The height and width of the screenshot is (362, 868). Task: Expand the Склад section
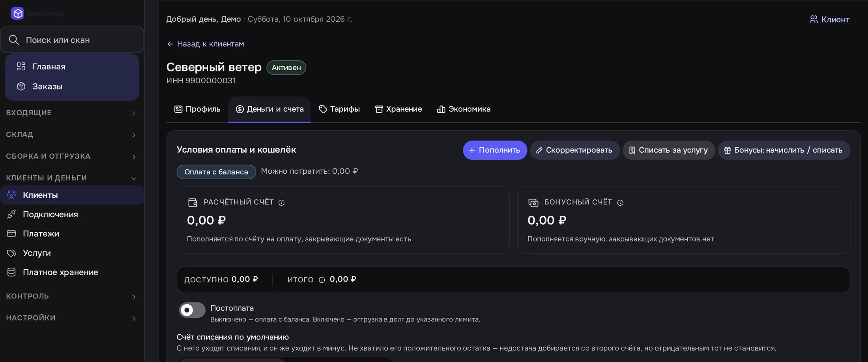tap(72, 135)
